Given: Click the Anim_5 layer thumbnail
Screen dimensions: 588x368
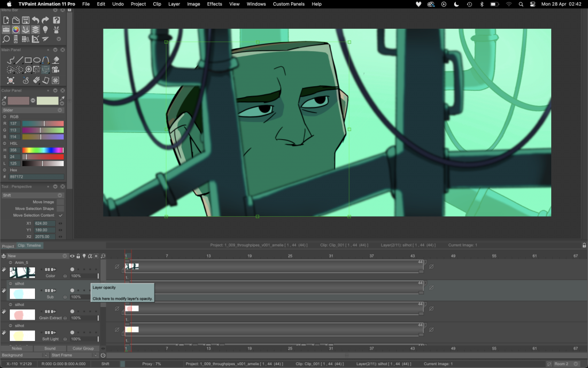Looking at the screenshot, I should (x=22, y=273).
